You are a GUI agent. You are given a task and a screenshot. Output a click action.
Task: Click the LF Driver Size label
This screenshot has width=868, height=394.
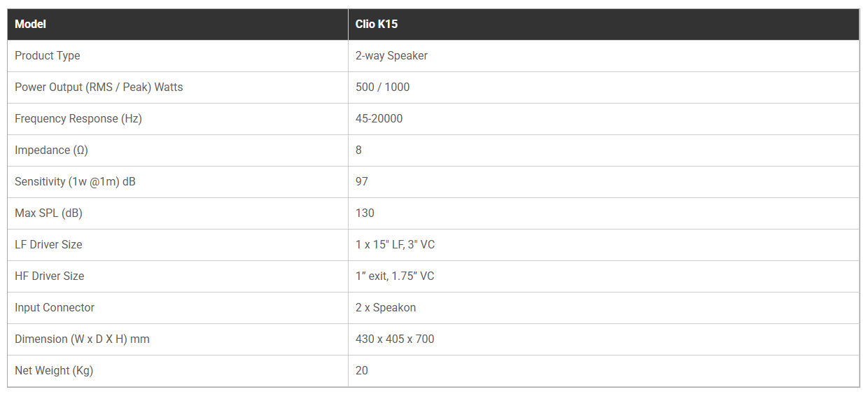tap(48, 245)
